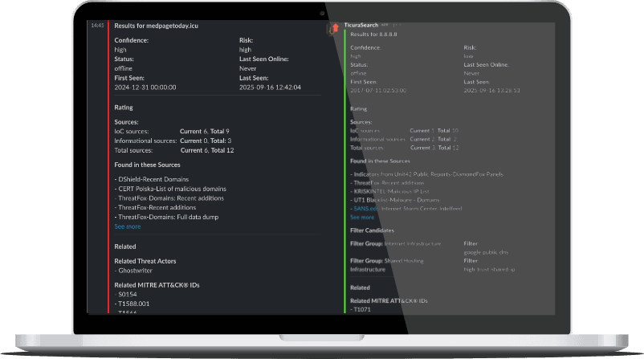Click the Results for 8.8.8.8 heading
This screenshot has height=359, width=644.
point(375,35)
